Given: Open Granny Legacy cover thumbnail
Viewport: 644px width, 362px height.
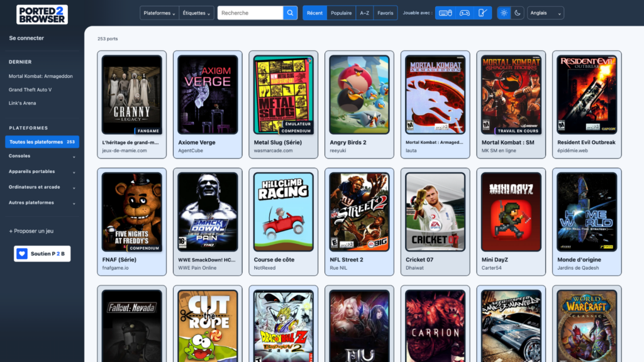Looking at the screenshot, I should (x=132, y=95).
